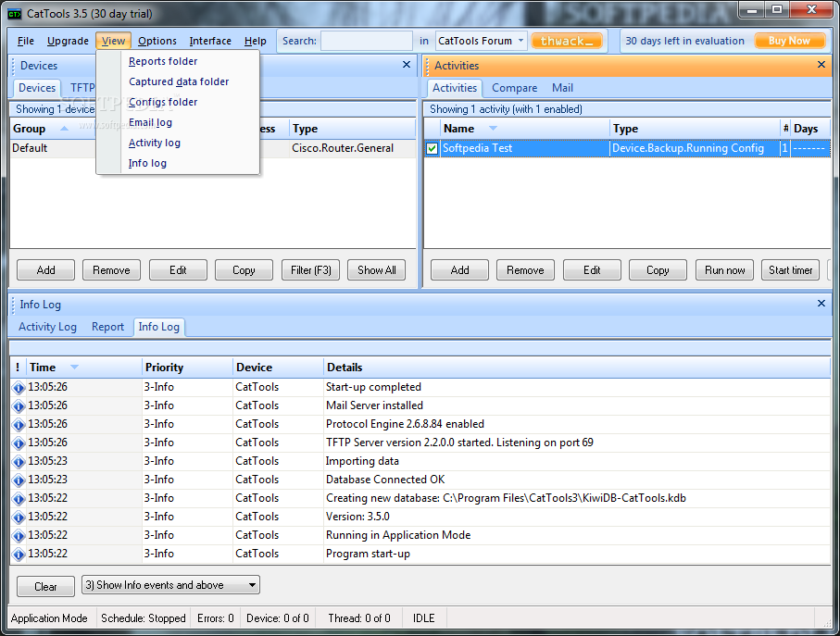Viewport: 840px width, 636px height.
Task: Click info icon of 'Importing data' row
Action: tap(19, 461)
